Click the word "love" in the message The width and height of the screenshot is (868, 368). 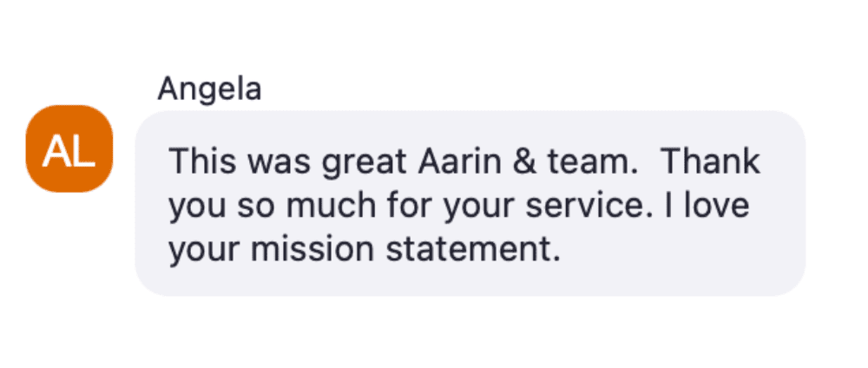pyautogui.click(x=718, y=207)
